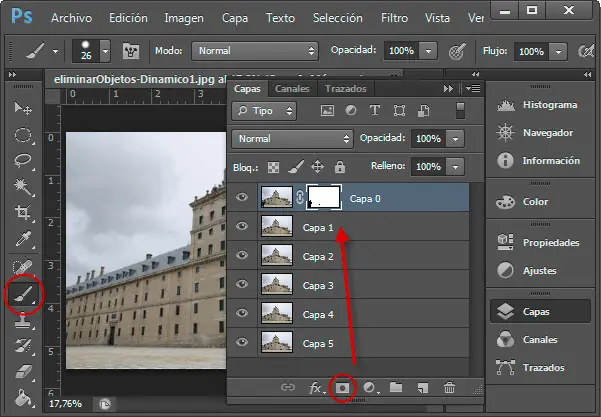Select the Crop tool
Screen dimensions: 601x417
pyautogui.click(x=23, y=212)
